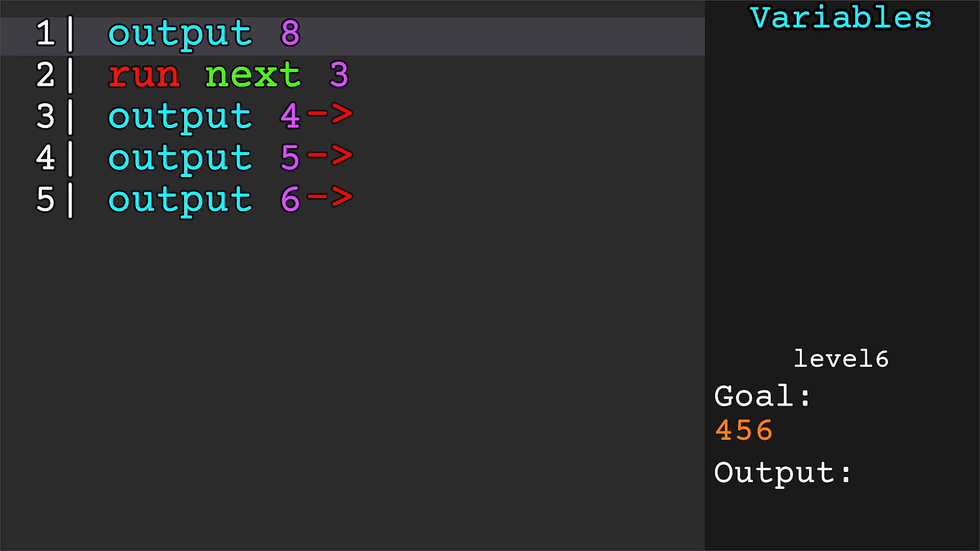Click the green 'next' keyword
The width and height of the screenshot is (980, 551).
(x=253, y=75)
